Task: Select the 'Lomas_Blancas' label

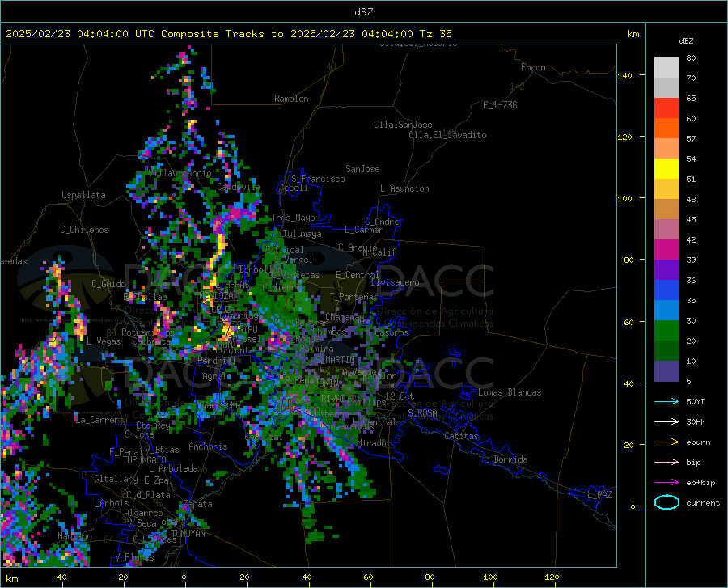Action: [x=510, y=392]
